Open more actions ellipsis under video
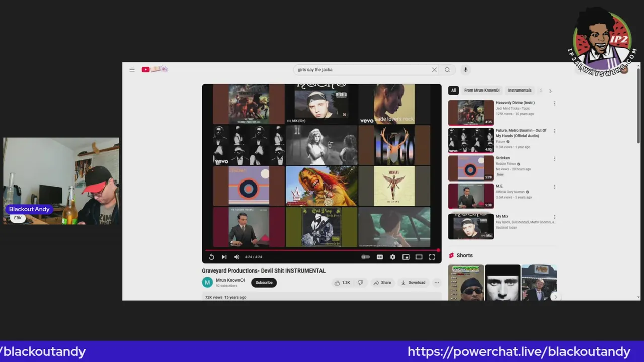The height and width of the screenshot is (362, 644). 437,283
